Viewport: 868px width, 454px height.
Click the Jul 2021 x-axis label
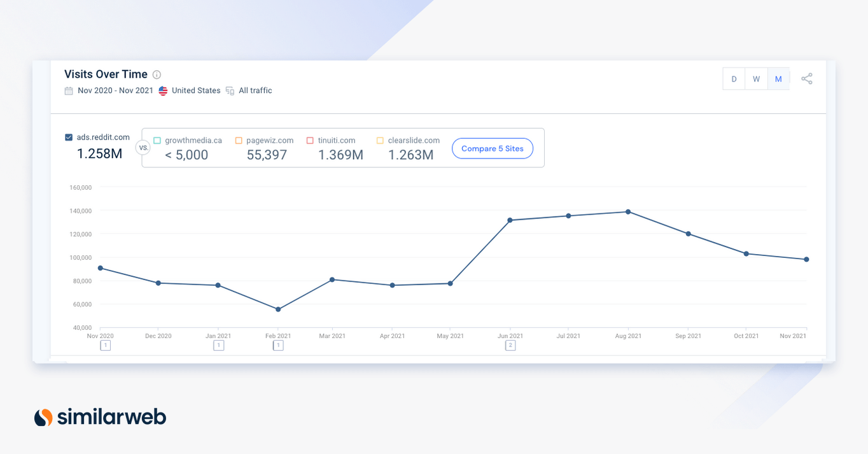[568, 336]
